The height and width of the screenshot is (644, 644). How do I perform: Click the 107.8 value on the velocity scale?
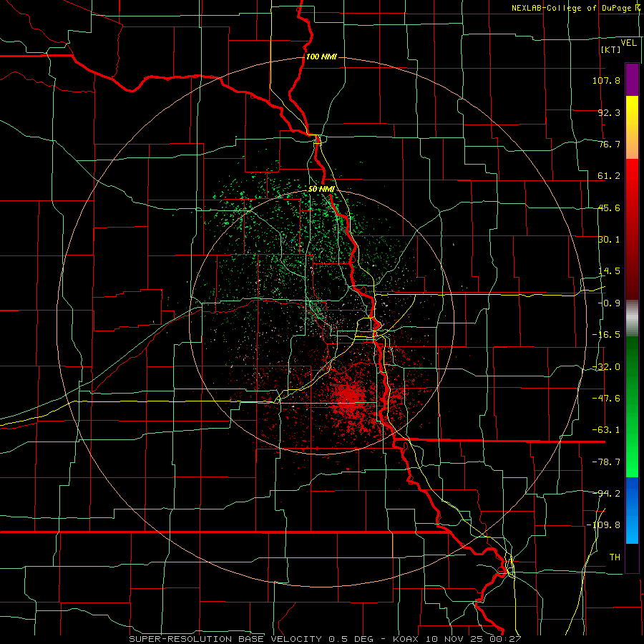coord(606,80)
